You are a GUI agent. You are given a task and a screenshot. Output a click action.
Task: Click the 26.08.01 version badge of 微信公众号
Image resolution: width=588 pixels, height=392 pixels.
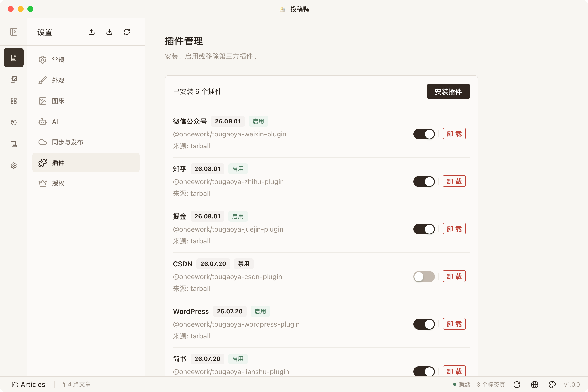(x=228, y=121)
